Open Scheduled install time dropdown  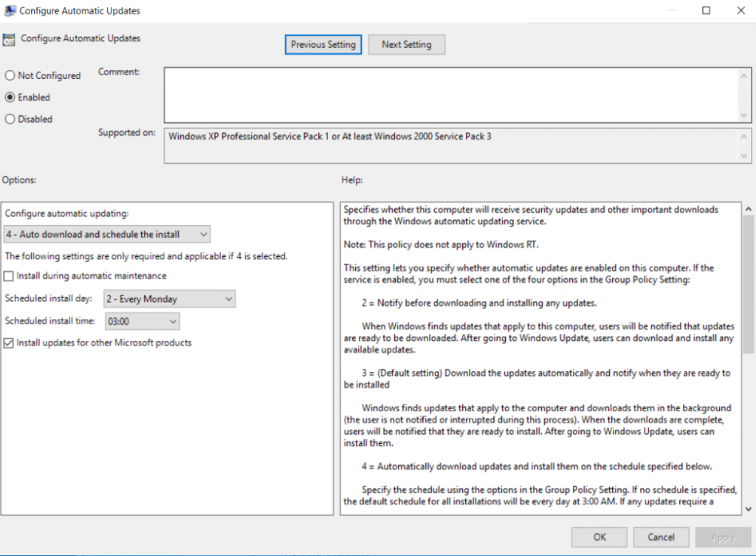coord(142,321)
